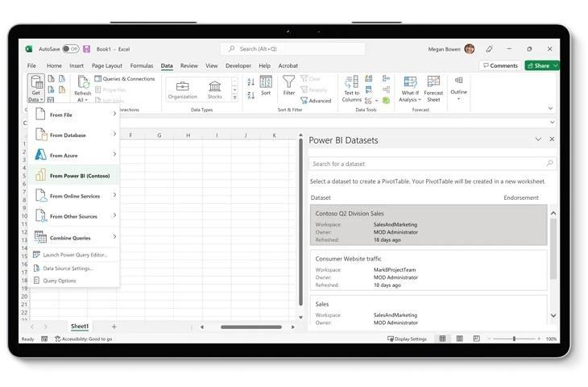This screenshot has width=588, height=387.
Task: Open the From Azure submenu
Action: [74, 155]
